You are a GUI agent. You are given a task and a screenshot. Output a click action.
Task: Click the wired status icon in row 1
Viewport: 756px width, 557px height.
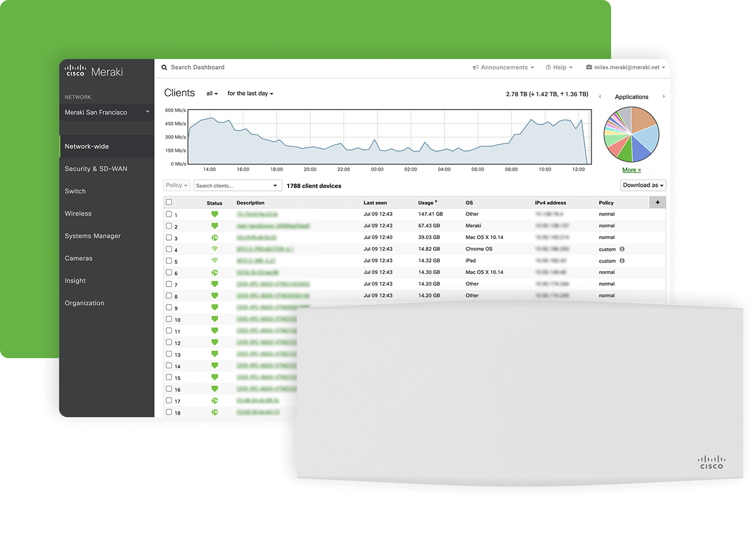coord(215,214)
